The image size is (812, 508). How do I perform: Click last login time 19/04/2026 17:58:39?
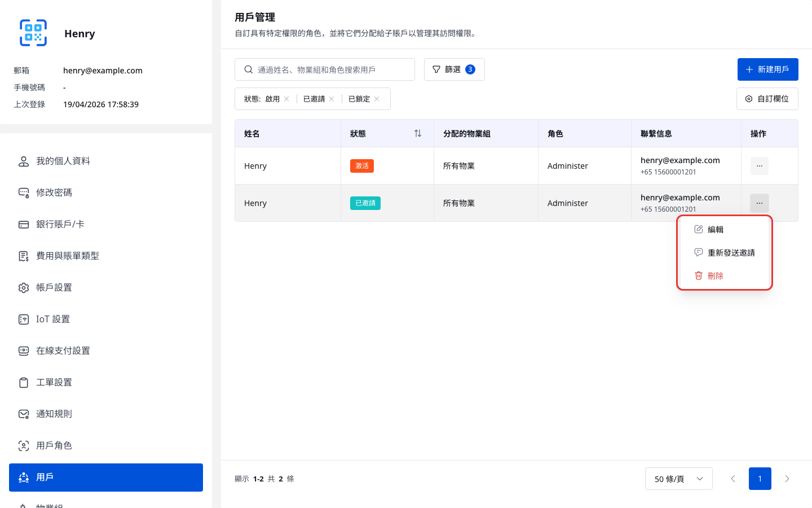pyautogui.click(x=101, y=104)
